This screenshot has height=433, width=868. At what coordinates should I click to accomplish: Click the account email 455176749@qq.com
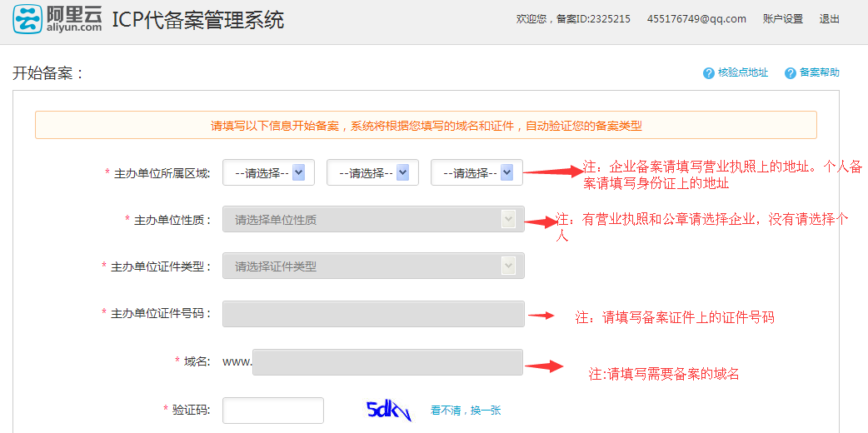pyautogui.click(x=696, y=19)
